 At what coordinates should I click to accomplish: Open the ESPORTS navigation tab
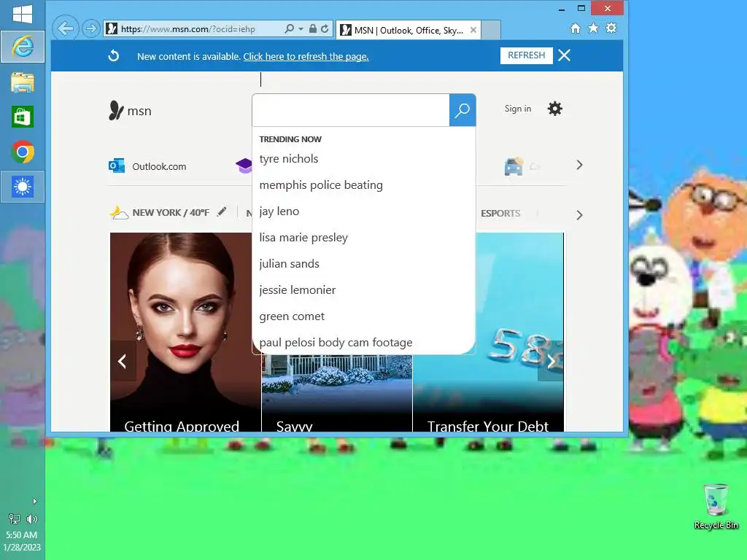pos(500,214)
